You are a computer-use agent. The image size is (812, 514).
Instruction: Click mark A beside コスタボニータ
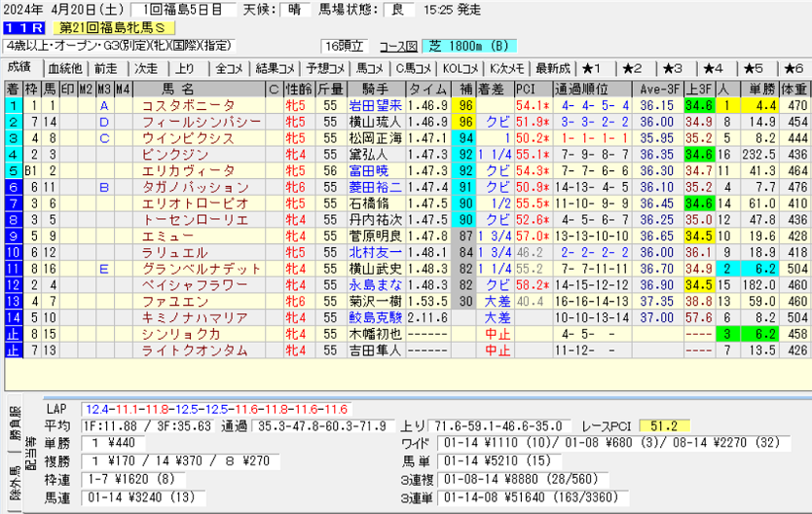[103, 105]
